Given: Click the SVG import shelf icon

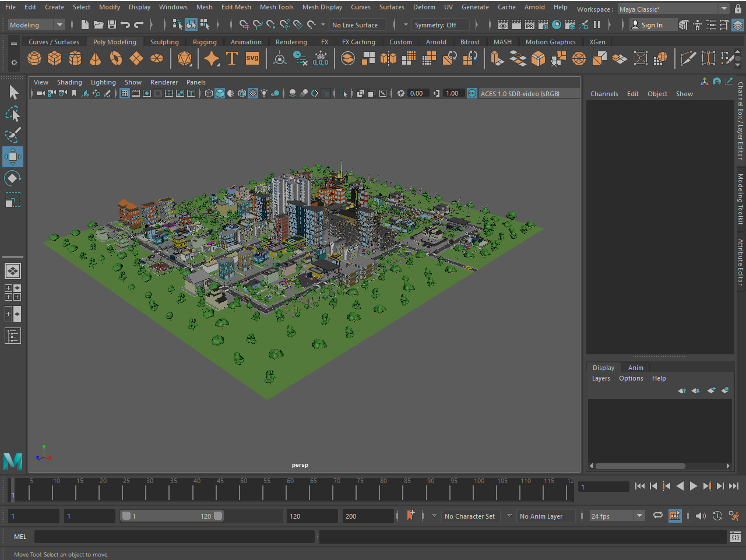Looking at the screenshot, I should pyautogui.click(x=252, y=58).
